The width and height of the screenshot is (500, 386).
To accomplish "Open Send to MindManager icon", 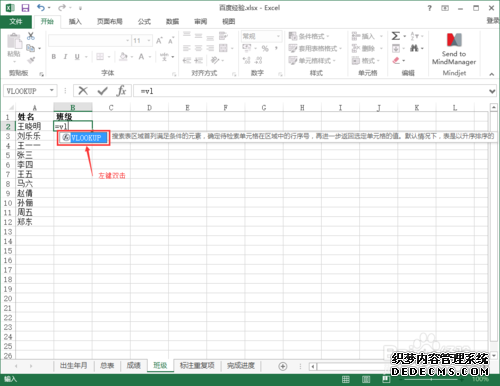I will pos(454,49).
